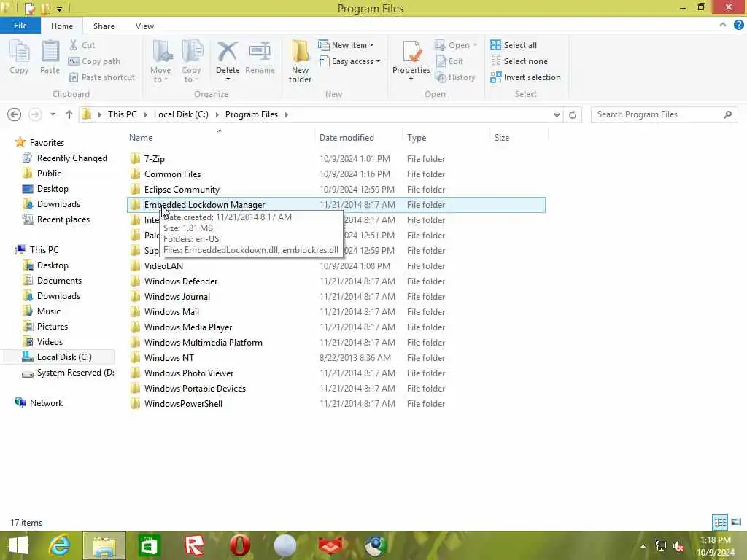The width and height of the screenshot is (747, 560).
Task: Open the Easy access dropdown
Action: click(x=349, y=61)
